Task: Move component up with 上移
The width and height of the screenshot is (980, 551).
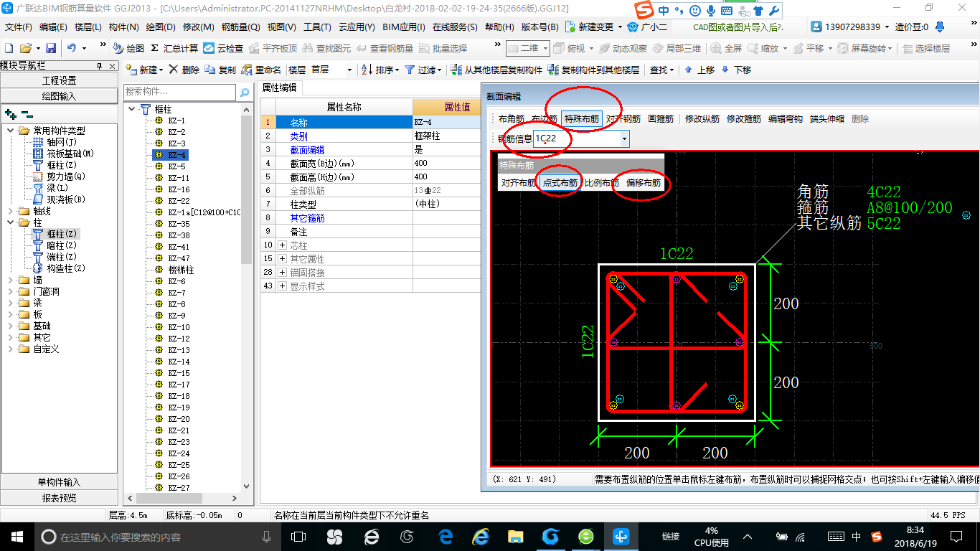Action: pos(699,70)
